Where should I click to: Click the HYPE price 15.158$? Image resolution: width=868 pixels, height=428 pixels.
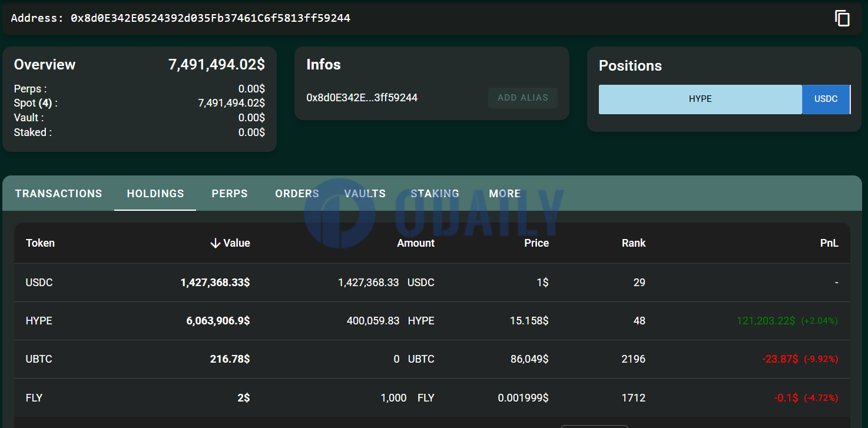pyautogui.click(x=529, y=321)
